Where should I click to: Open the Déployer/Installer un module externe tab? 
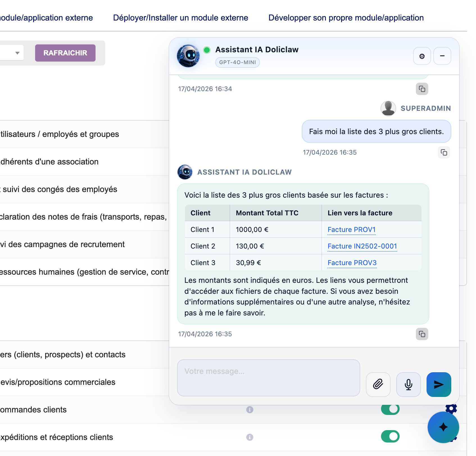(180, 18)
